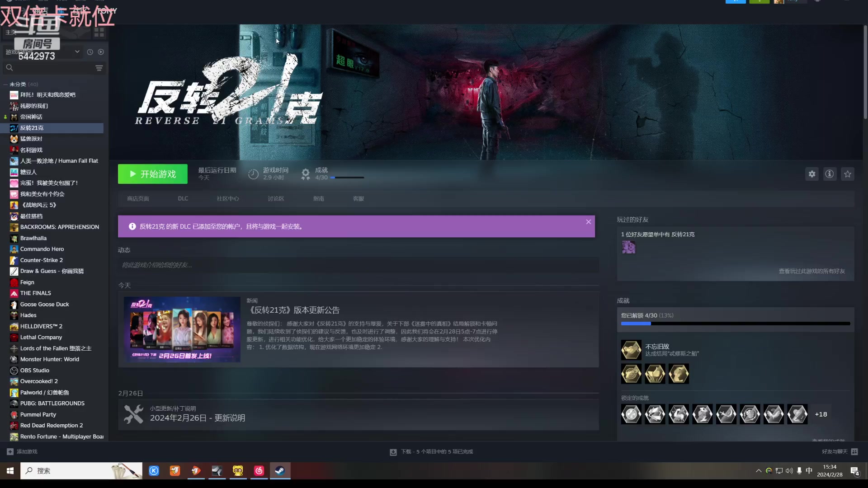Switch to the 社区中心 tab
Viewport: 868px width, 488px height.
point(228,199)
